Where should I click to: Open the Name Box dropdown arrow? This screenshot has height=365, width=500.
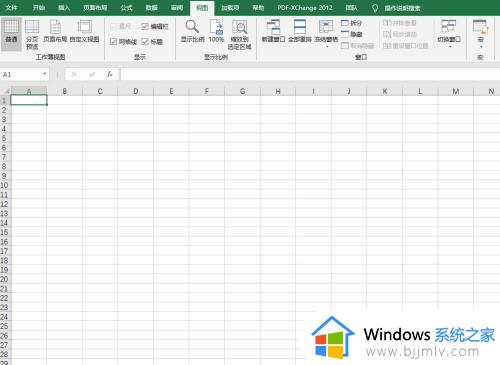tap(45, 74)
